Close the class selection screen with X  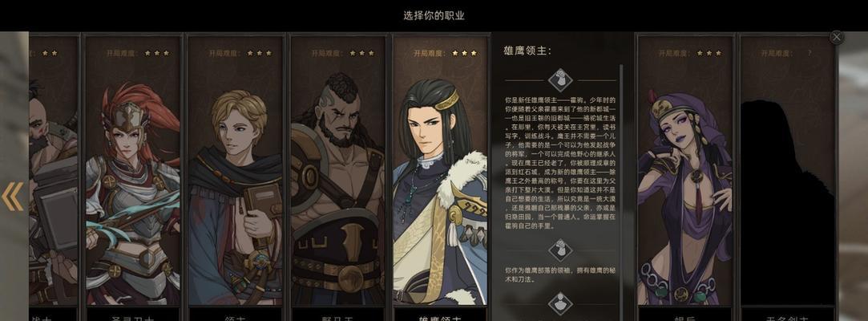click(836, 37)
